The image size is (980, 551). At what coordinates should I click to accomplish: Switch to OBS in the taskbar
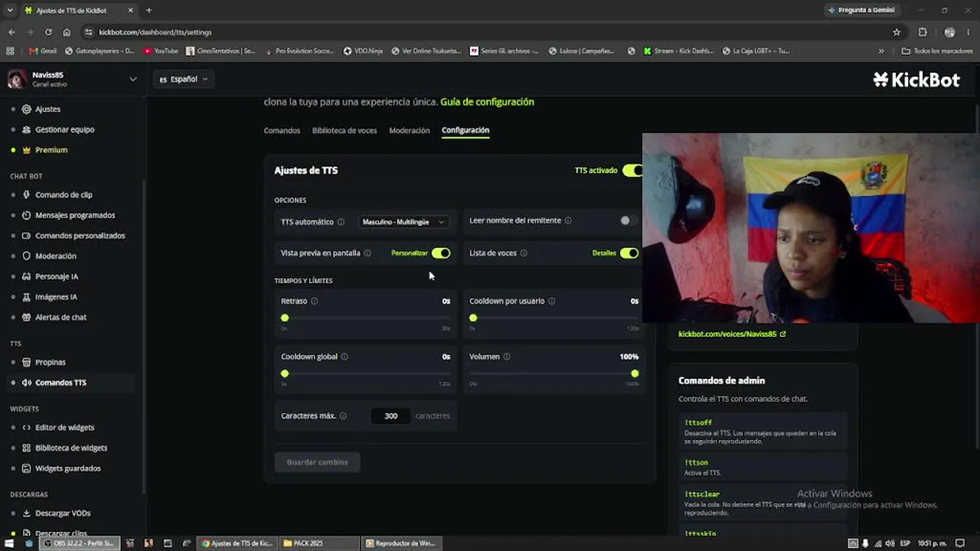[79, 543]
